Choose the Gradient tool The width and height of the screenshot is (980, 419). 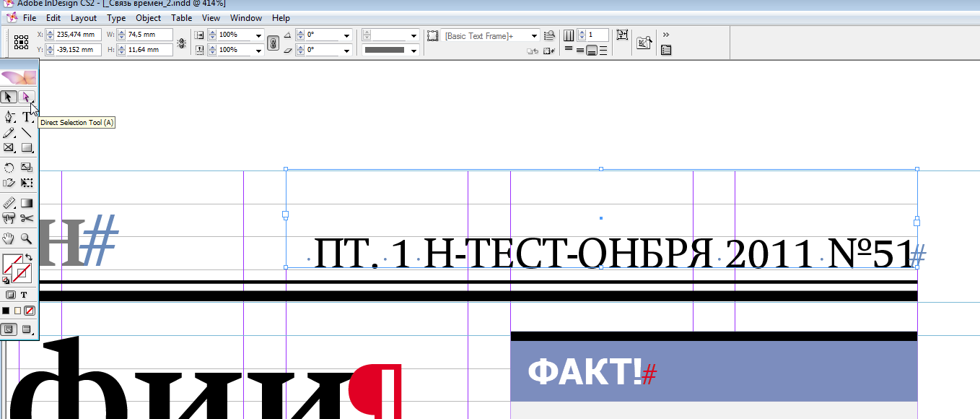pos(27,203)
